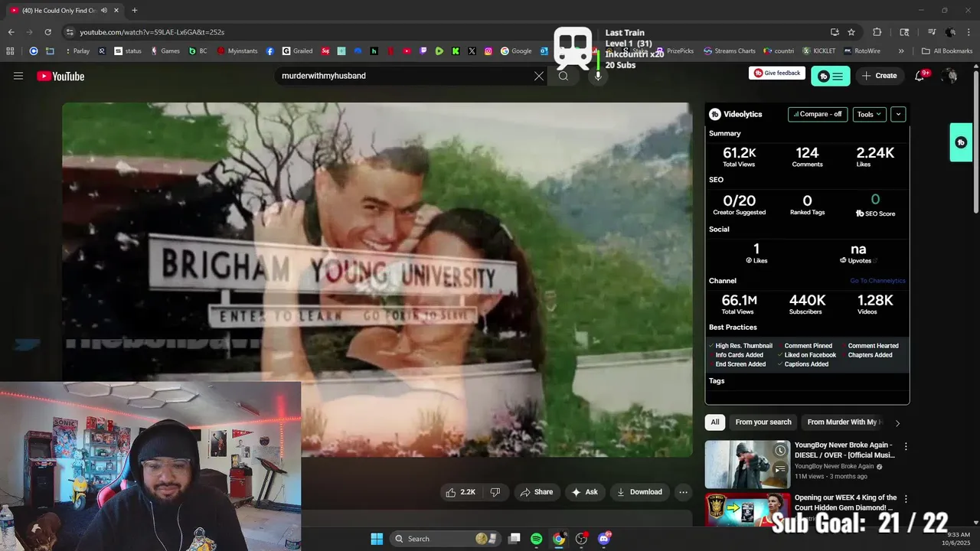Click the YouTube search magnifier button
Image resolution: width=980 pixels, height=551 pixels.
(x=563, y=76)
